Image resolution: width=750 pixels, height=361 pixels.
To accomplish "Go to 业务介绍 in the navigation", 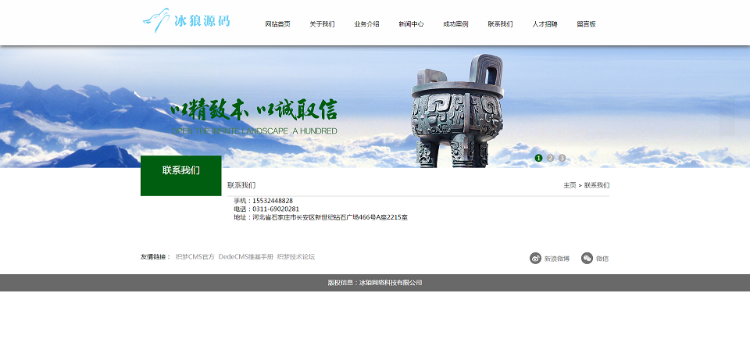I will point(366,24).
